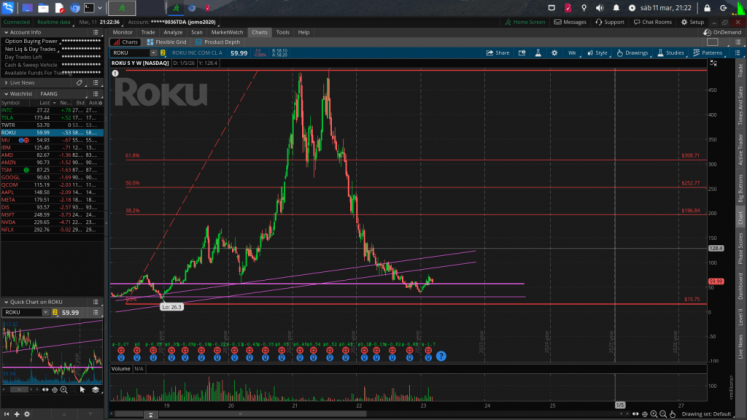Open the Trade right sidebar tab
The image size is (747, 420).
(740, 71)
